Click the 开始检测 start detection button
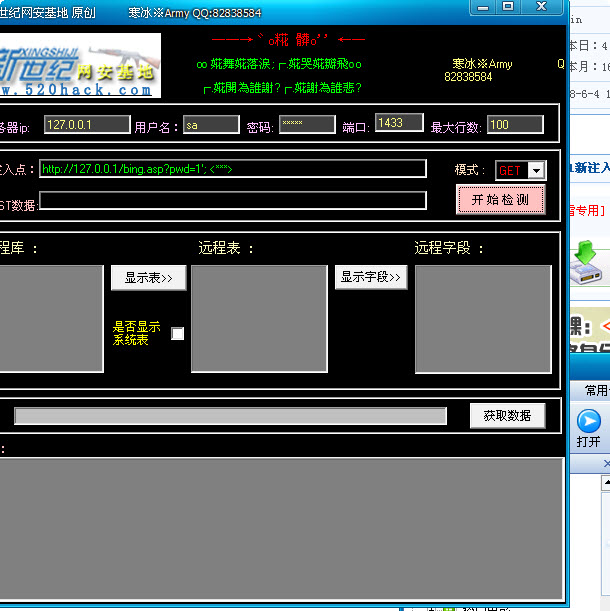The image size is (610, 611). tap(500, 200)
